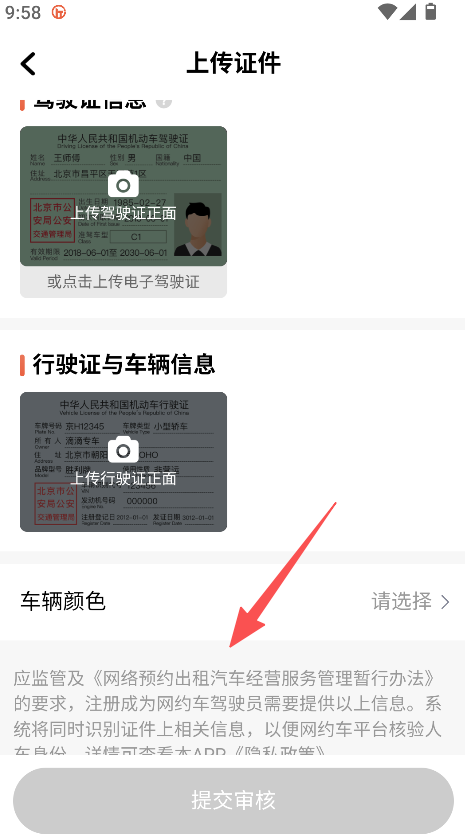The height and width of the screenshot is (840, 465).
Task: Expand the 请选择 chevron for vehicle color
Action: (445, 602)
